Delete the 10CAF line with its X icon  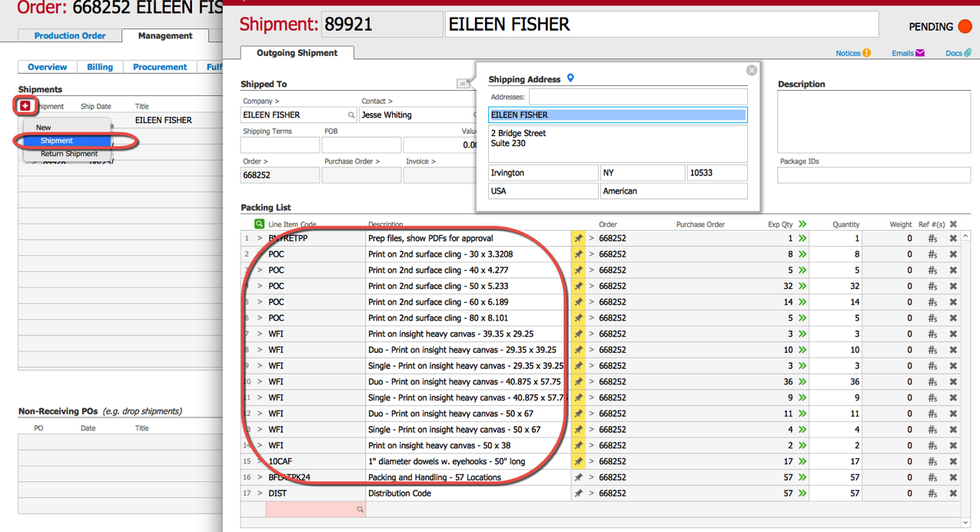click(953, 461)
